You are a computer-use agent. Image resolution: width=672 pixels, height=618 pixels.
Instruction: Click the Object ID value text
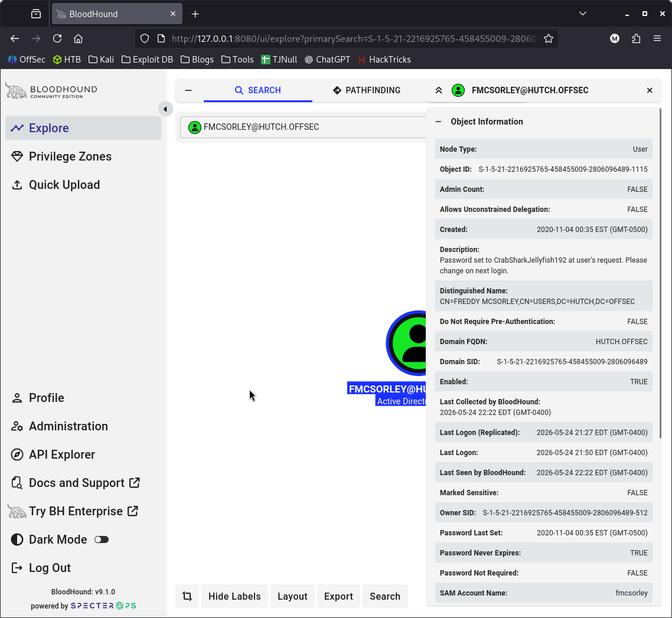[x=563, y=169]
